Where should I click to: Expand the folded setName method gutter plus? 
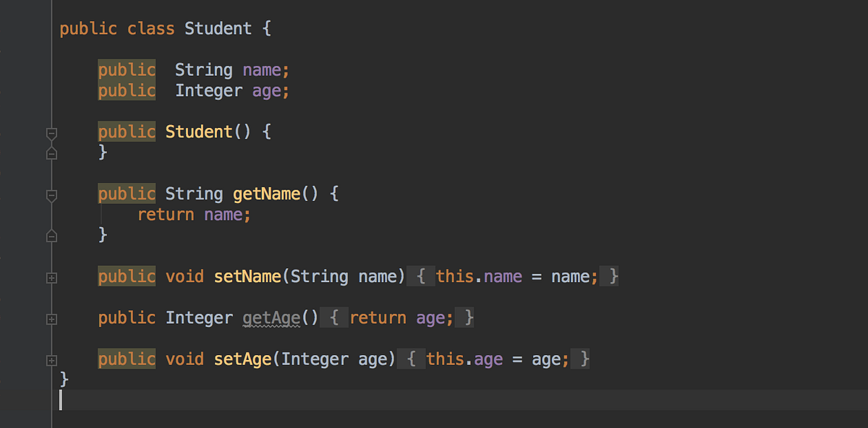[51, 278]
